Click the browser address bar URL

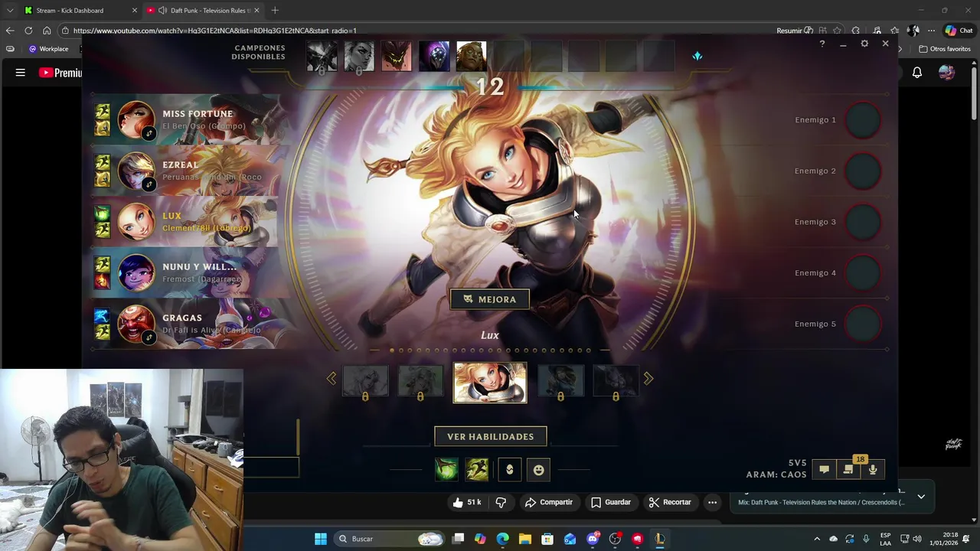pos(214,31)
